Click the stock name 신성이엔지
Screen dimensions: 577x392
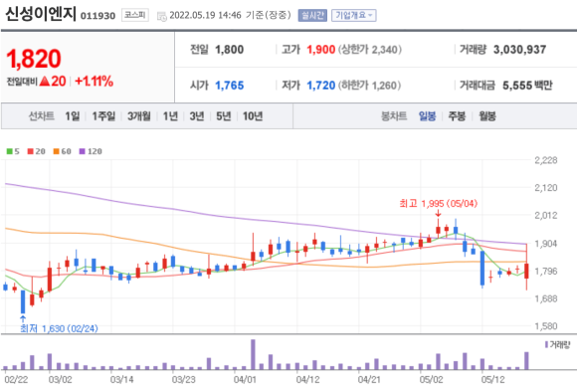[x=41, y=14]
